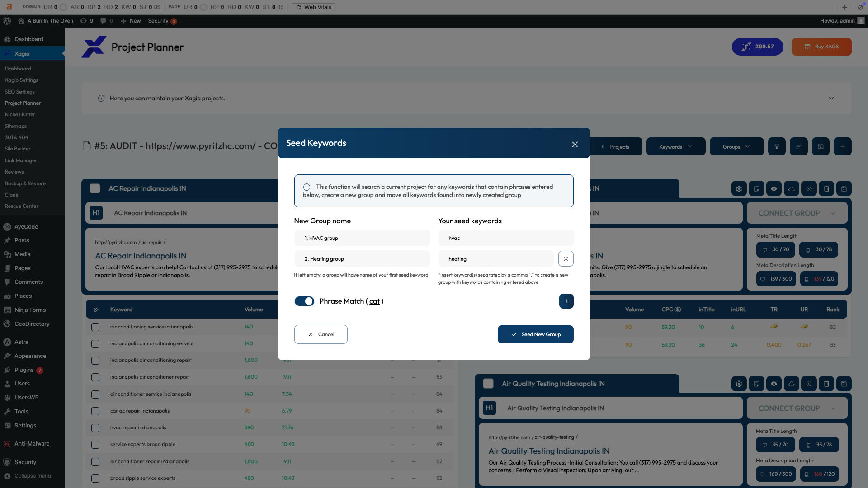Check 'hvac repair indianapolis' keyword row
Viewport: 868px width, 488px height.
pyautogui.click(x=95, y=428)
